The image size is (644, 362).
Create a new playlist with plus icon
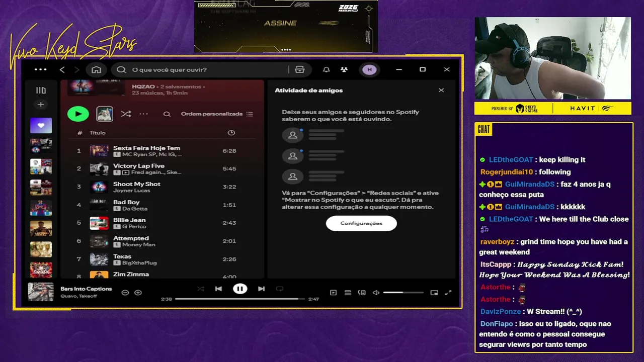coord(41,105)
